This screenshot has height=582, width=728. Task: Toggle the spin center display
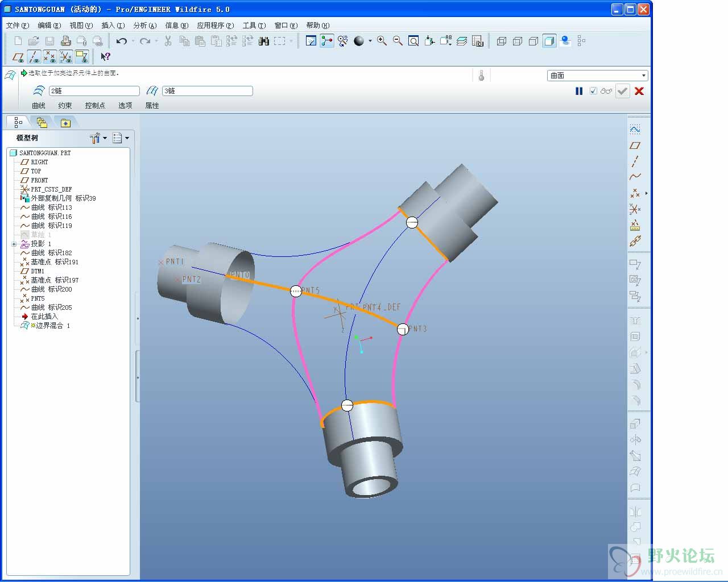(x=327, y=41)
